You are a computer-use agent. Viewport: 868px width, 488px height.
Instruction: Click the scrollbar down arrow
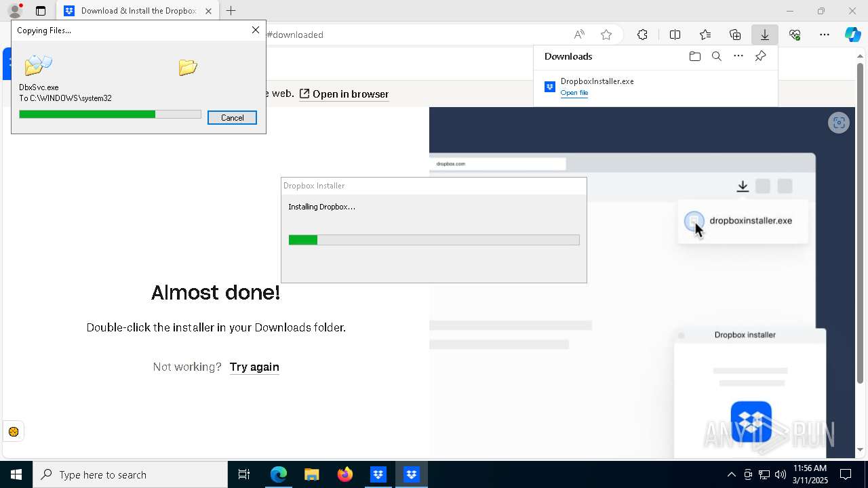[860, 449]
